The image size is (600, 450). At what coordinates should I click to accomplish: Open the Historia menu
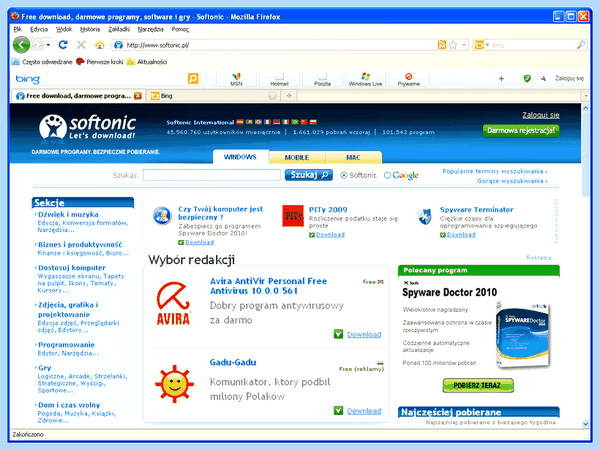[90, 29]
